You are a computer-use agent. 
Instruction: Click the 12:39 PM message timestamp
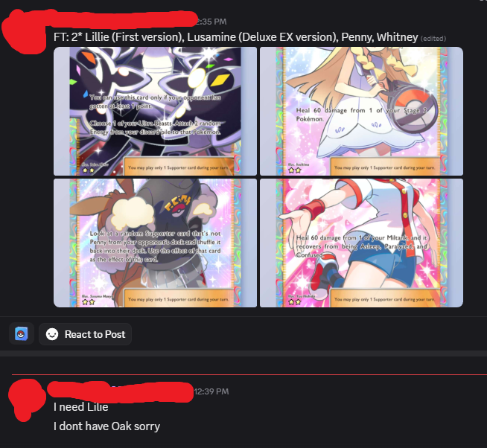pos(211,391)
